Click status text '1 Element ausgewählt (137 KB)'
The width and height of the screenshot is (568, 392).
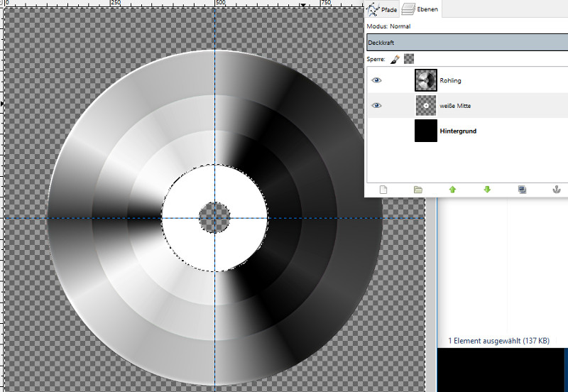click(x=499, y=341)
